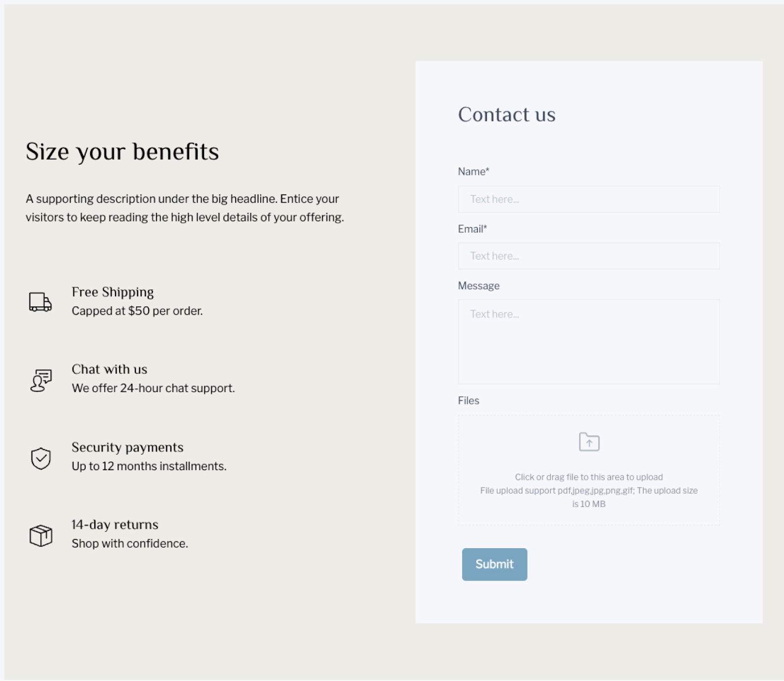Select the "Size your benefits" headline

(x=122, y=151)
